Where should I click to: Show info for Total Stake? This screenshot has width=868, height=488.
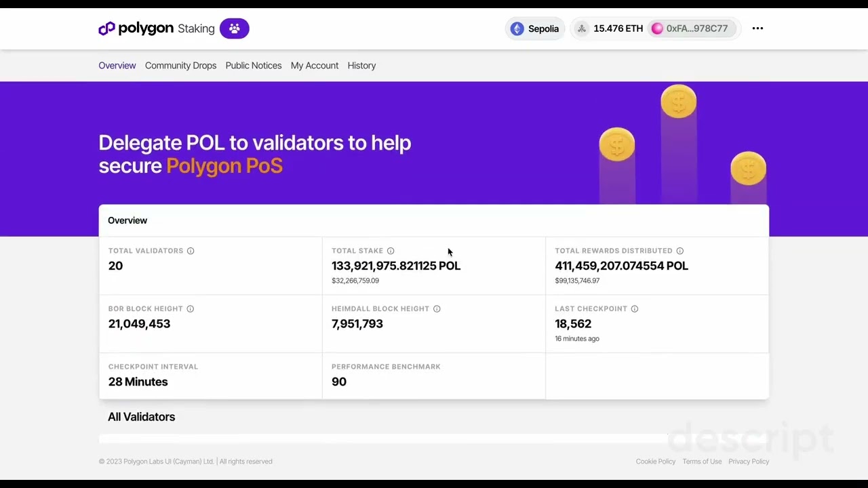391,251
